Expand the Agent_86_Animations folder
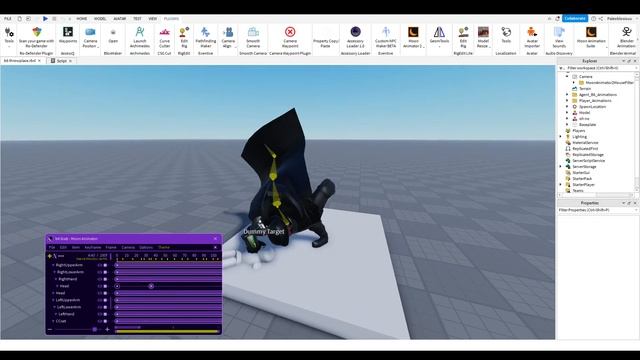This screenshot has height=360, width=640. tap(567, 95)
